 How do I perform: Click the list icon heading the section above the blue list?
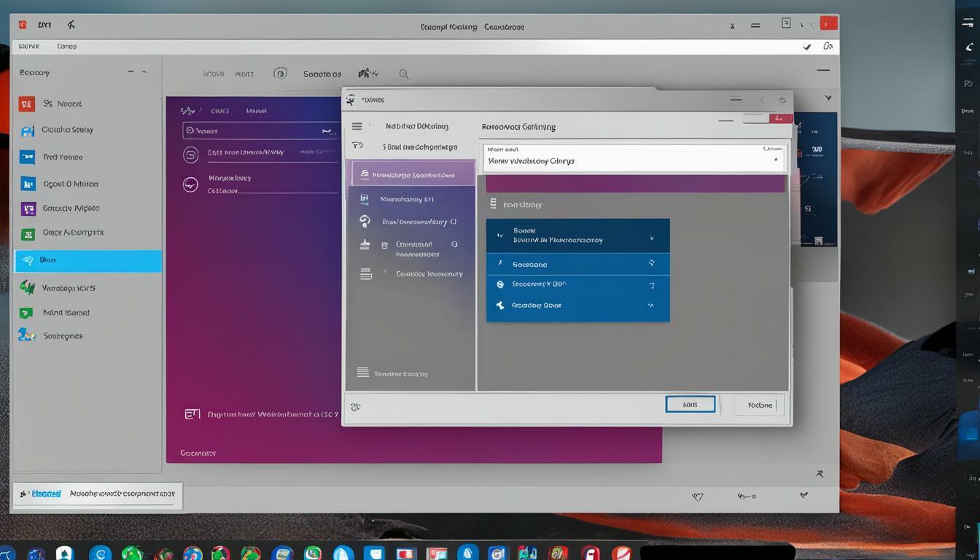point(493,204)
